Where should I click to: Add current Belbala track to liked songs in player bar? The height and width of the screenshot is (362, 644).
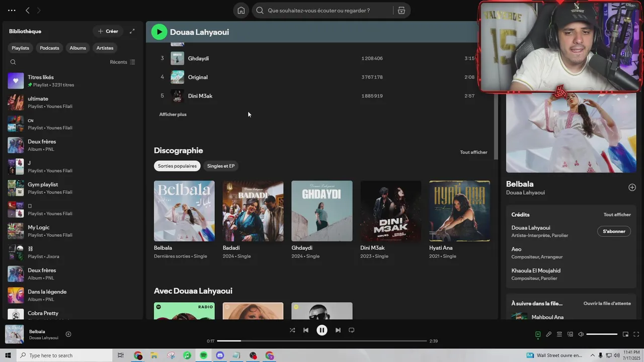coord(68,334)
